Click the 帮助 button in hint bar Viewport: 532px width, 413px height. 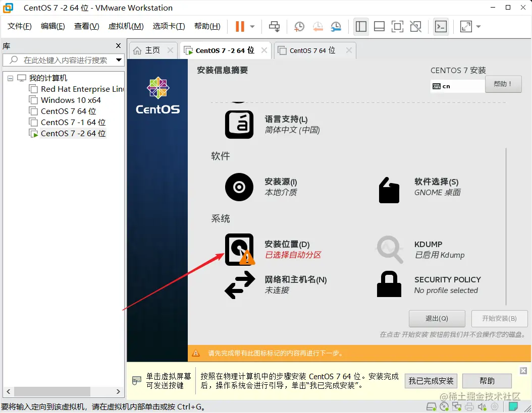click(487, 381)
